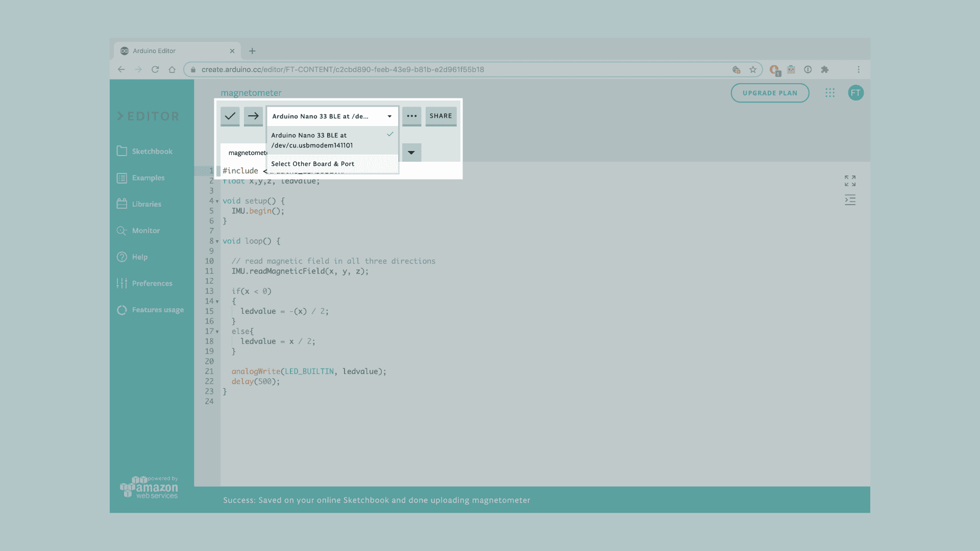
Task: Open the three-dots more options menu
Action: click(411, 116)
